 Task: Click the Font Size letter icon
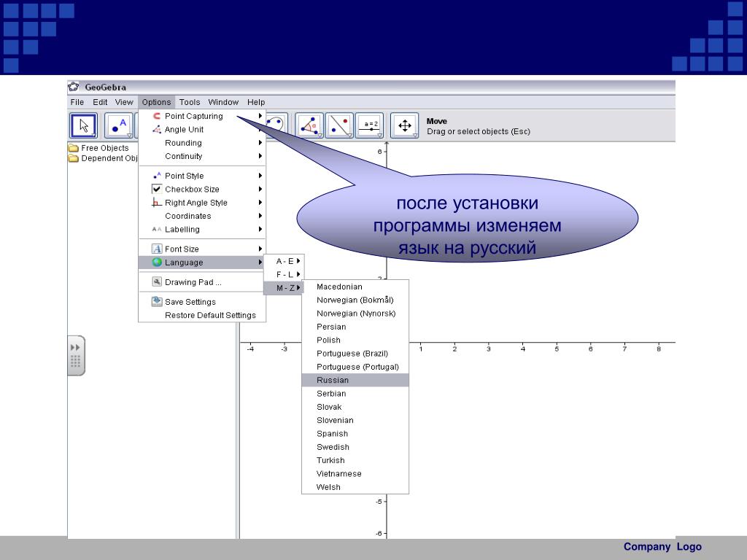157,249
